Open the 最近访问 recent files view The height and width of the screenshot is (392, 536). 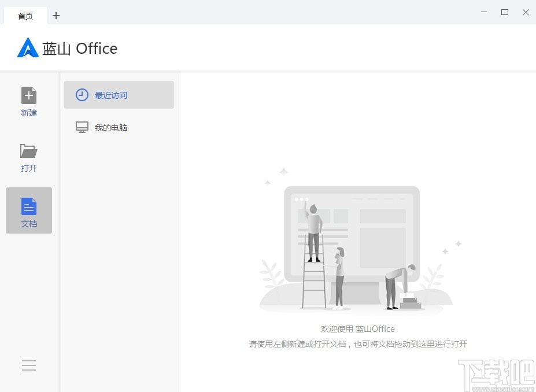click(110, 94)
